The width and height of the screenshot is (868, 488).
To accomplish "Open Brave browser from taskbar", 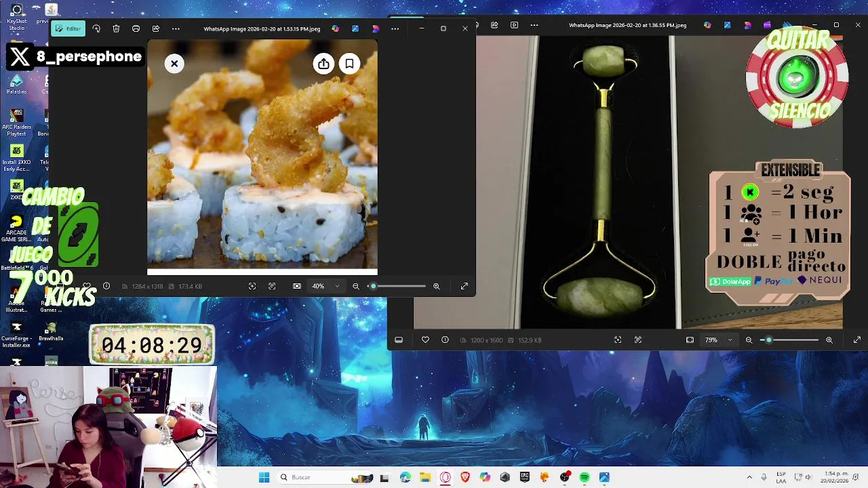I will tap(465, 477).
